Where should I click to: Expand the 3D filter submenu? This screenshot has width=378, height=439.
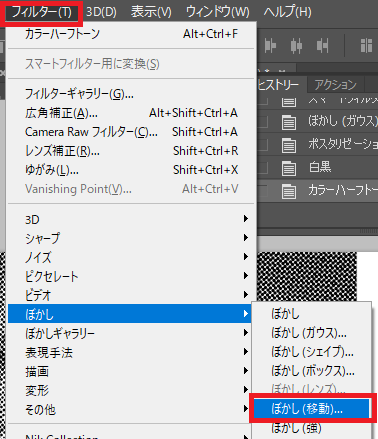coord(131,219)
